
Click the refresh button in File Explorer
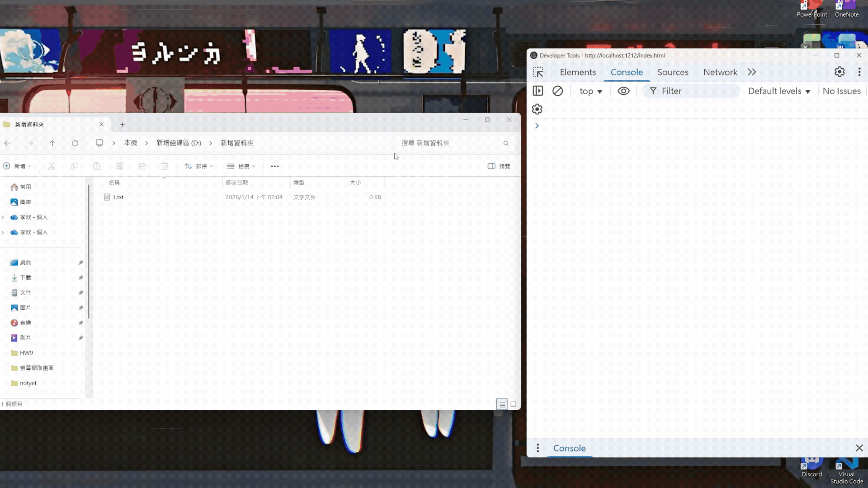point(75,143)
